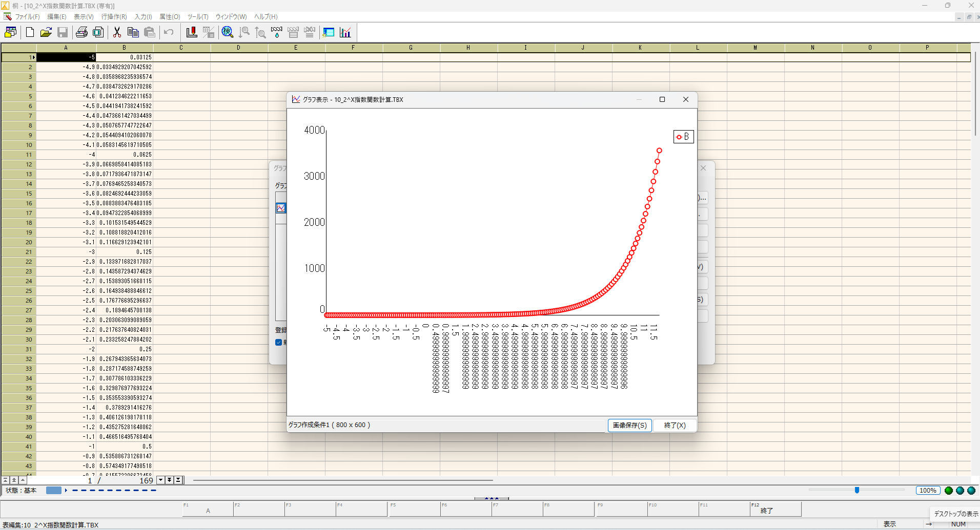Image resolution: width=980 pixels, height=530 pixels.
Task: Cut the selection with the scissors icon
Action: click(117, 32)
